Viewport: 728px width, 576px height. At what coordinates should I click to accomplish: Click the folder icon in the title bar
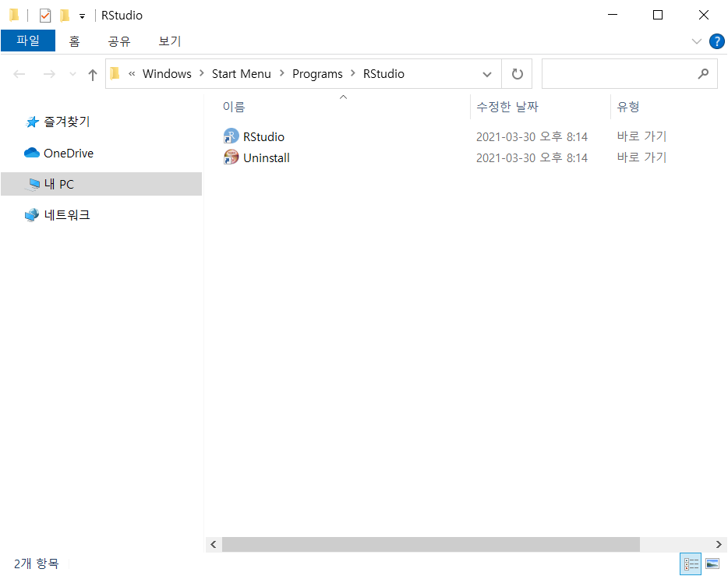[14, 15]
